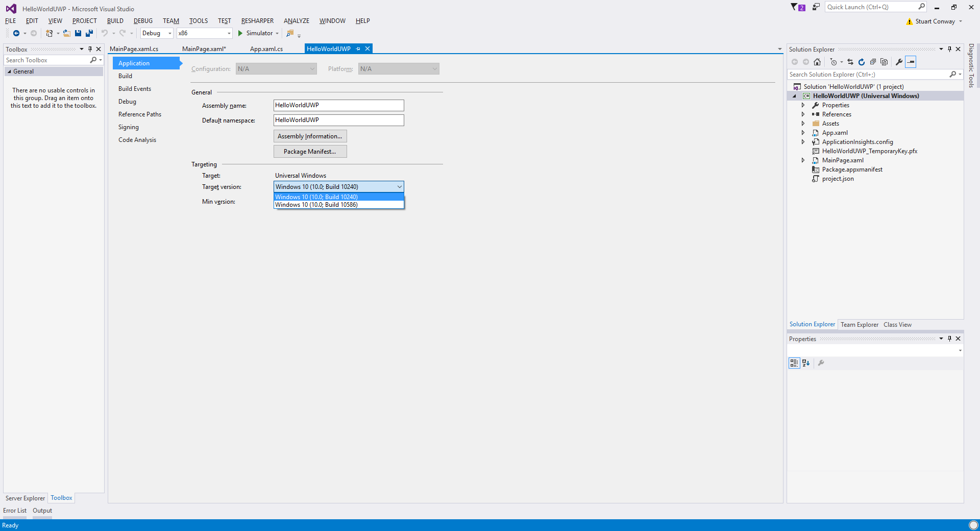Viewport: 980px width, 531px height.
Task: Open the Team Explorer tab
Action: (860, 325)
